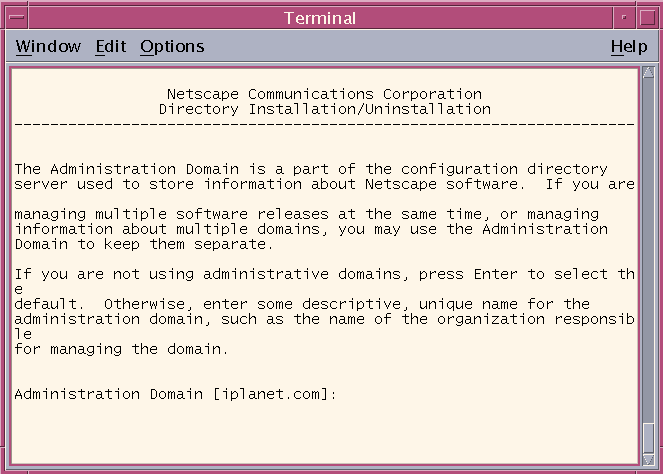Click the empty terminal area below the prompt
The width and height of the screenshot is (663, 474).
tap(324, 433)
